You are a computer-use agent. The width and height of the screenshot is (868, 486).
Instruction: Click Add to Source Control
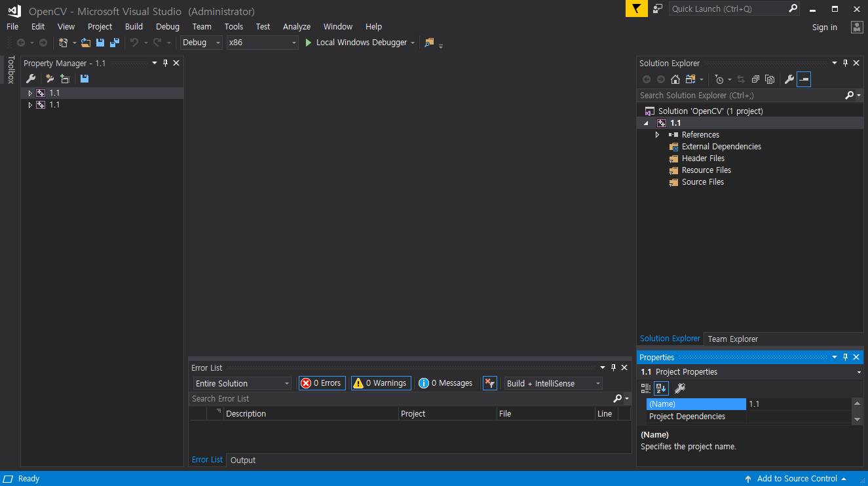(x=796, y=479)
